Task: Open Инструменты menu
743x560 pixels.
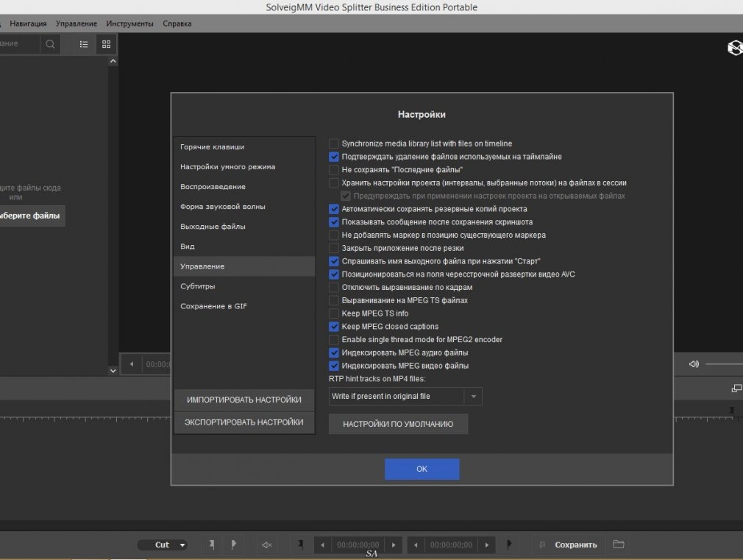Action: click(129, 24)
